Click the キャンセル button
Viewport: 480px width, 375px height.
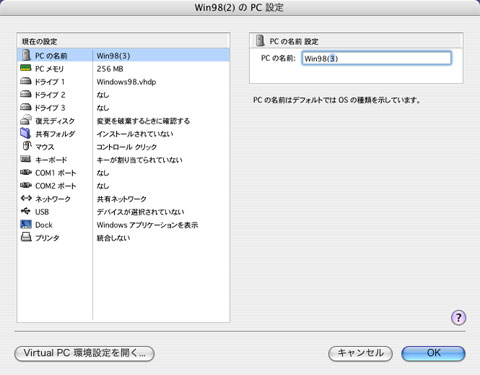(x=360, y=353)
